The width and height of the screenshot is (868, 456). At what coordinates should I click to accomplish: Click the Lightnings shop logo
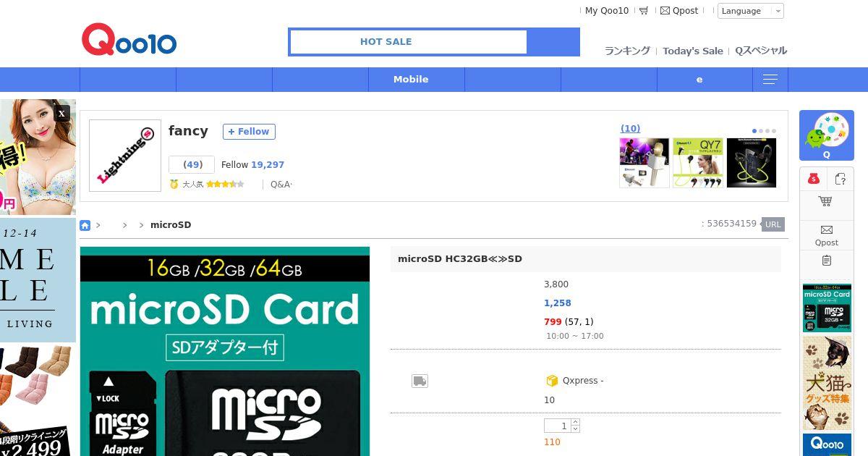[125, 156]
